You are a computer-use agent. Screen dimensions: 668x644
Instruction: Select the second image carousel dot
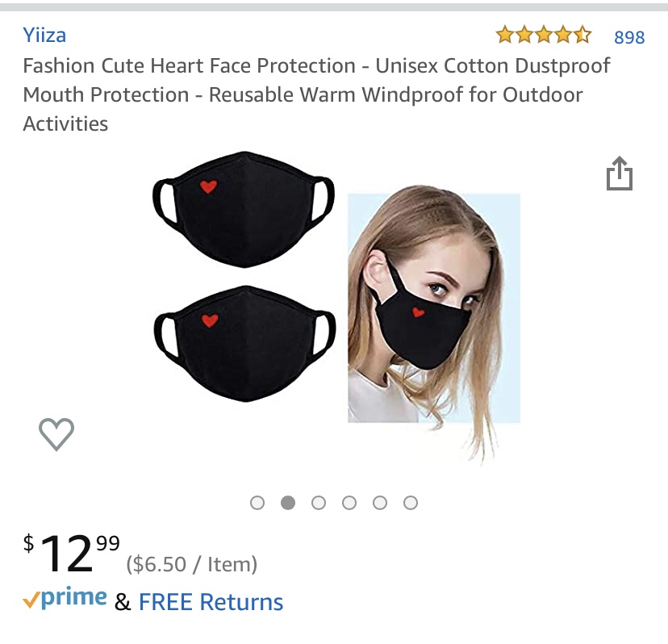coord(288,503)
